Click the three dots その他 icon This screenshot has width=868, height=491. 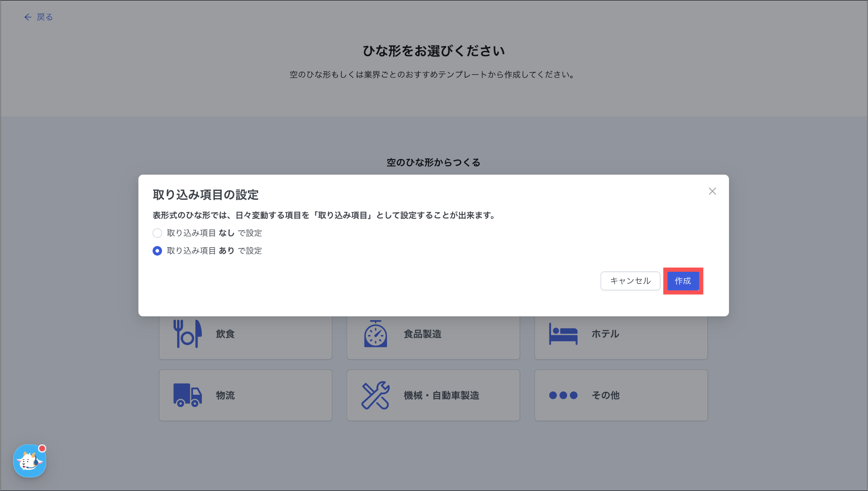[563, 395]
